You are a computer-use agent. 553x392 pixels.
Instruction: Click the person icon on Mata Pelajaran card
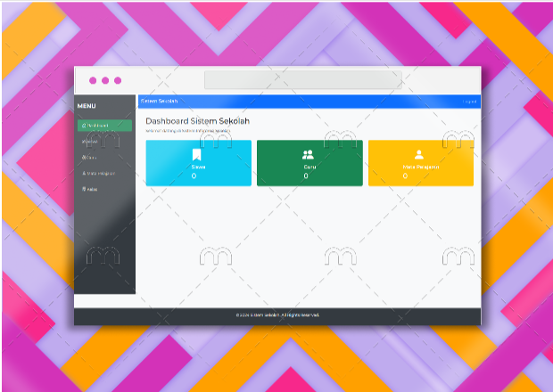point(419,154)
